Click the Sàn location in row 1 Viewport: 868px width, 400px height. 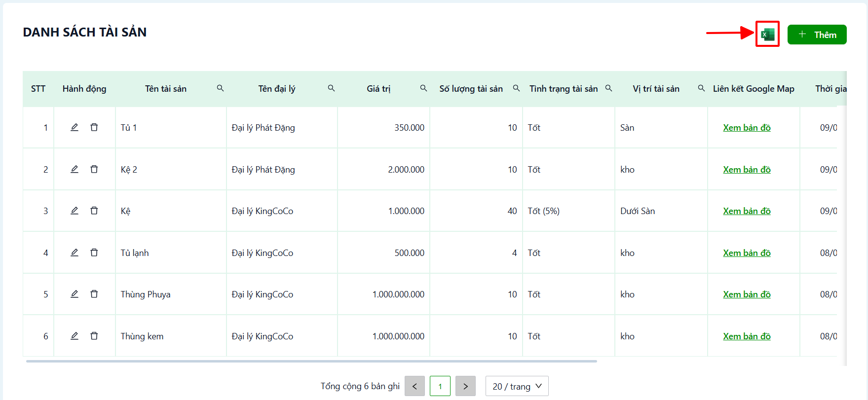[627, 128]
